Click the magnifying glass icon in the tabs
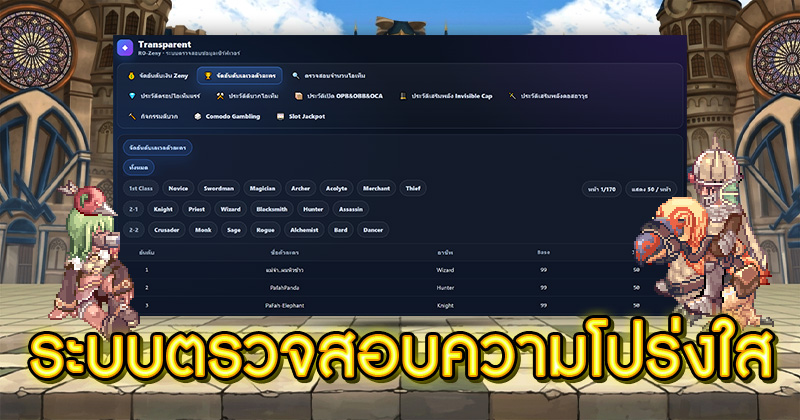Screen dimensions: 800x420 point(295,76)
